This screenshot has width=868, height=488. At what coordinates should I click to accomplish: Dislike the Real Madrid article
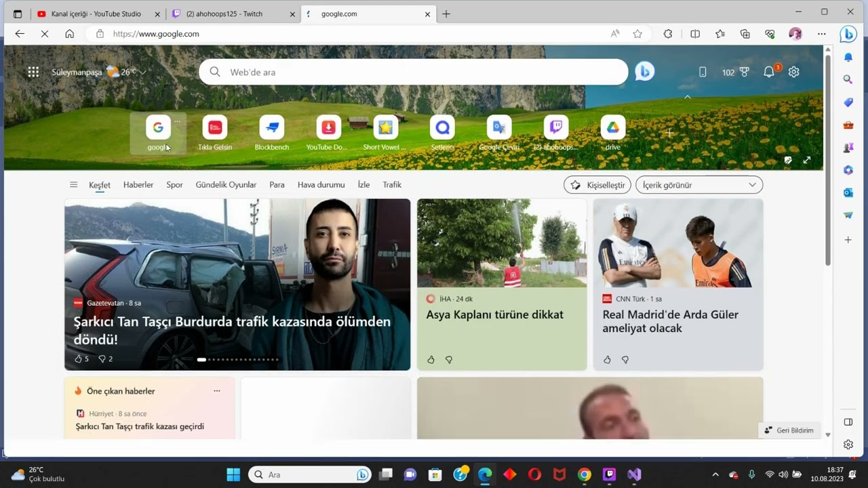click(x=625, y=359)
